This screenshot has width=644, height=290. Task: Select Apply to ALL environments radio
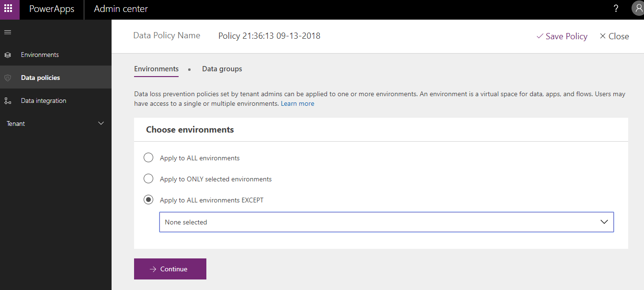click(148, 157)
